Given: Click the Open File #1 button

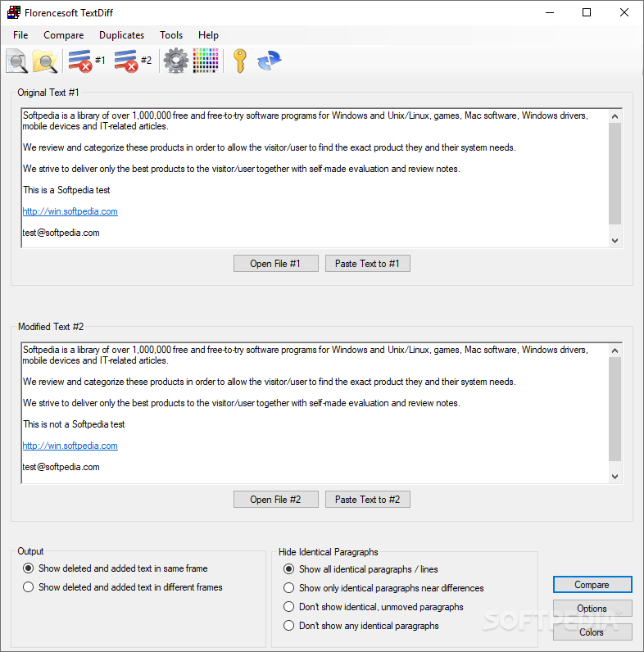Looking at the screenshot, I should tap(276, 264).
